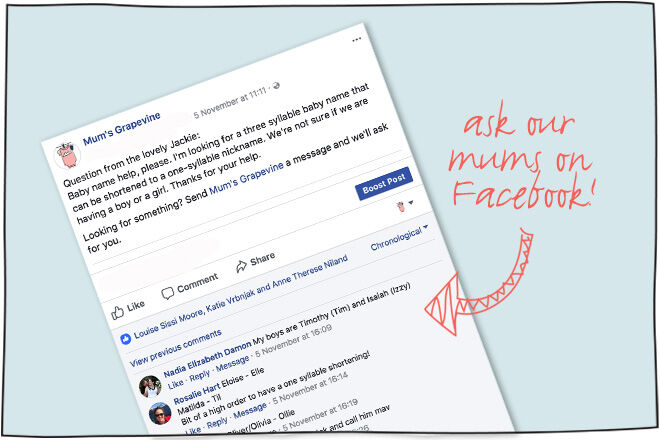Click the globe privacy icon beside timestamp
Viewport: 660px width, 440px height.
click(276, 86)
